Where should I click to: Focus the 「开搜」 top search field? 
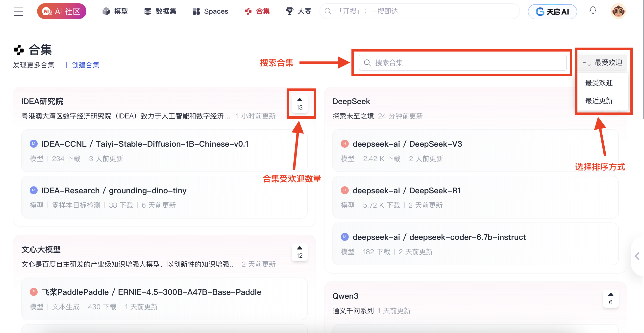pyautogui.click(x=420, y=11)
